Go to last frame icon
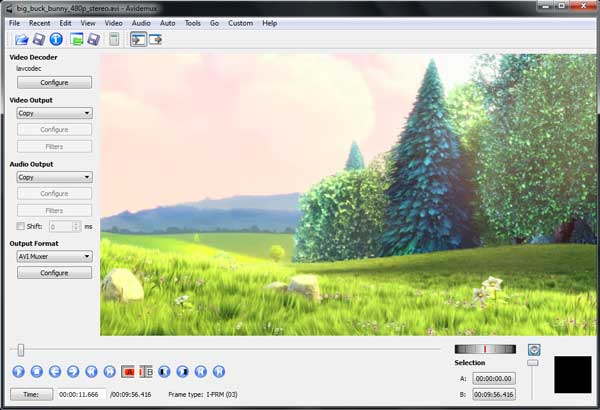 pyautogui.click(x=219, y=371)
